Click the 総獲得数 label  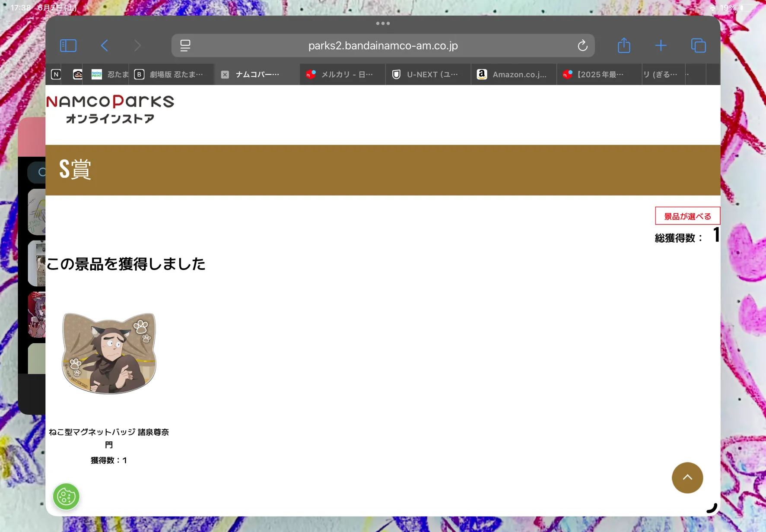pyautogui.click(x=679, y=238)
